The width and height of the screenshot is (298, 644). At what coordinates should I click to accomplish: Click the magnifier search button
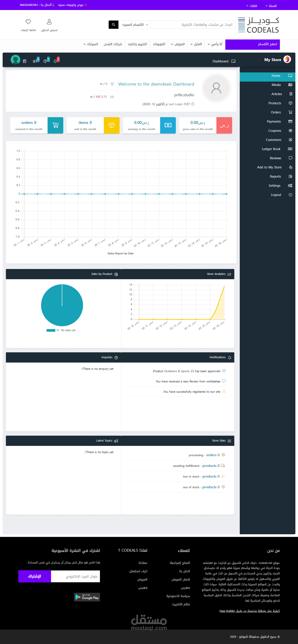pyautogui.click(x=113, y=24)
